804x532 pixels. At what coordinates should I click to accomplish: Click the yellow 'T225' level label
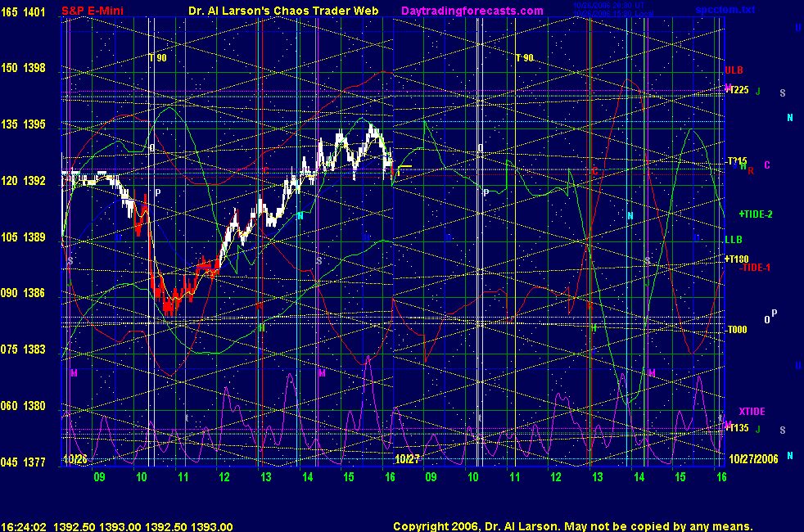click(739, 90)
